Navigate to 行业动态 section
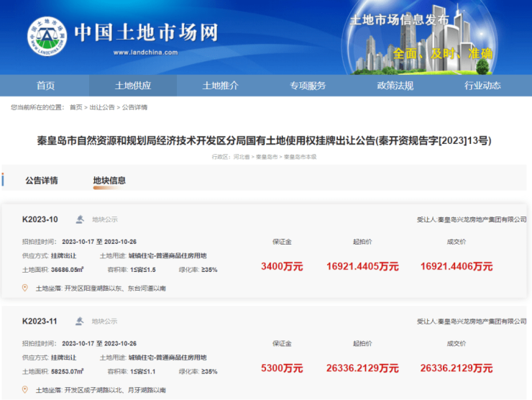Screen dimensions: 532x400 (482, 86)
